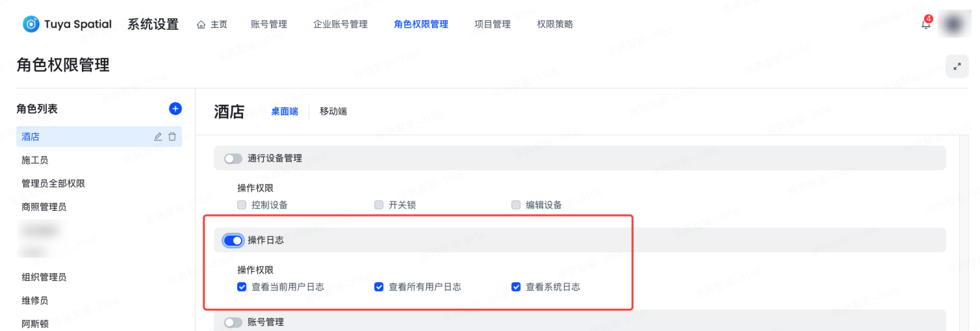This screenshot has width=980, height=331.
Task: Uncheck the 查看系统日志 checkbox
Action: pos(516,287)
